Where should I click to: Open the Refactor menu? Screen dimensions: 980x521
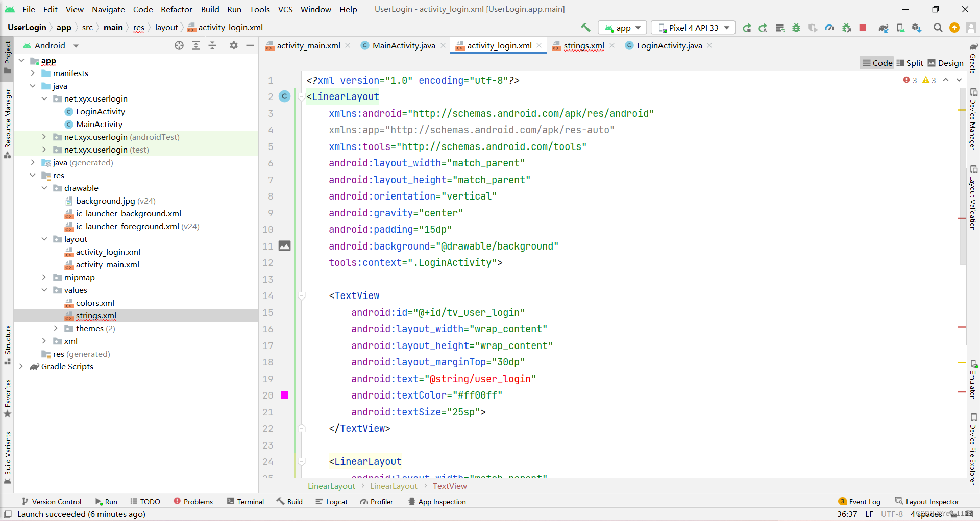click(x=177, y=9)
